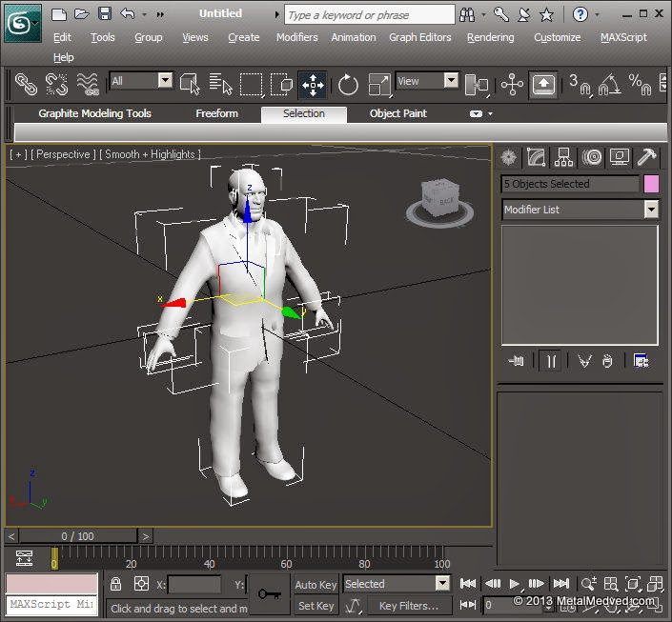Select the Select and Move tool
Image resolution: width=672 pixels, height=622 pixels.
click(x=313, y=85)
